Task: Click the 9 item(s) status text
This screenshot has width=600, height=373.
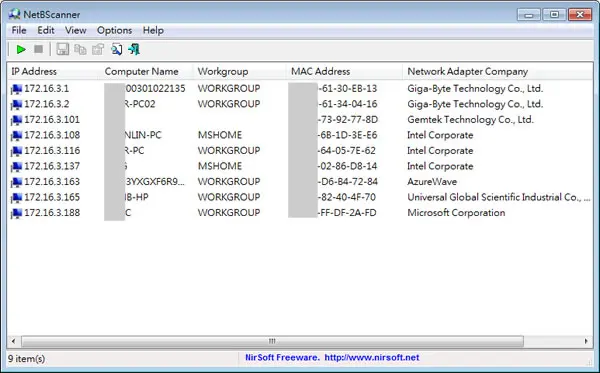Action: [27, 358]
